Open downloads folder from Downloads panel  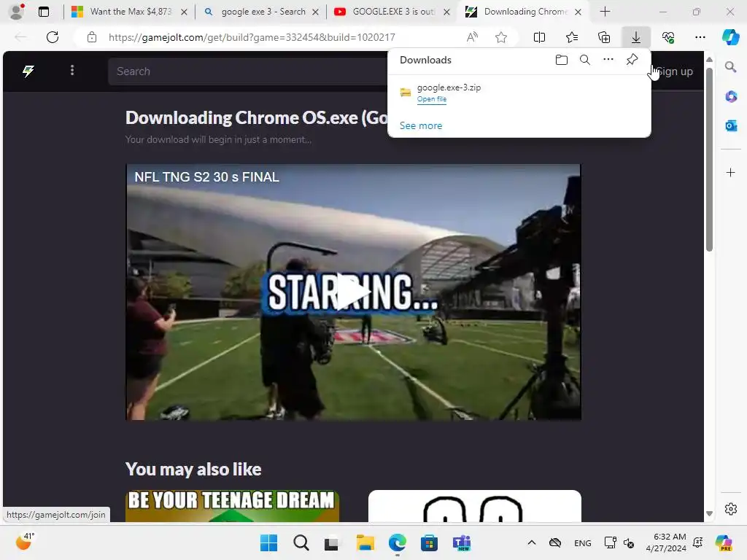(x=562, y=60)
